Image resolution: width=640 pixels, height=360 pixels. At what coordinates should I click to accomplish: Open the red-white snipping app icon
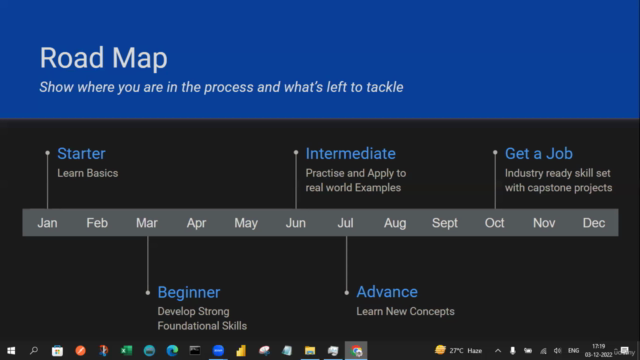(264, 351)
